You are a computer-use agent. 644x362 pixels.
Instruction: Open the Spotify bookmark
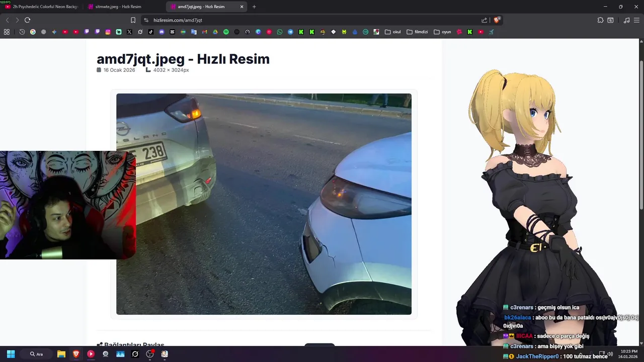pos(226,32)
